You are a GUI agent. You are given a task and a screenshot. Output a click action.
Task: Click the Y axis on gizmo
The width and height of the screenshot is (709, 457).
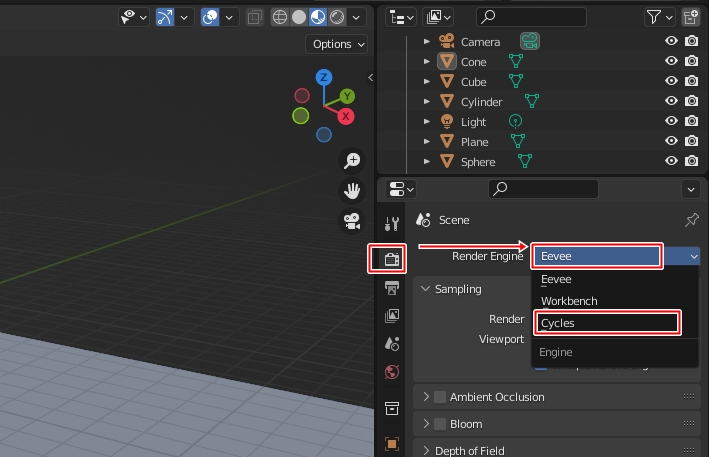coord(347,96)
